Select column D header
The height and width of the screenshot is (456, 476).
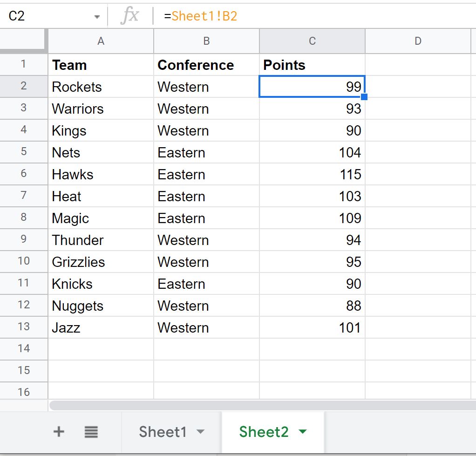pyautogui.click(x=418, y=41)
